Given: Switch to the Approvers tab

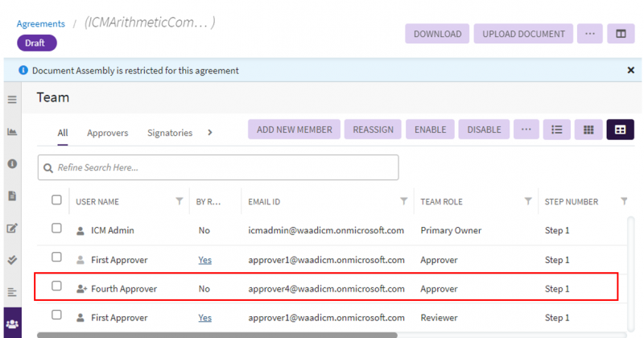Looking at the screenshot, I should click(108, 133).
